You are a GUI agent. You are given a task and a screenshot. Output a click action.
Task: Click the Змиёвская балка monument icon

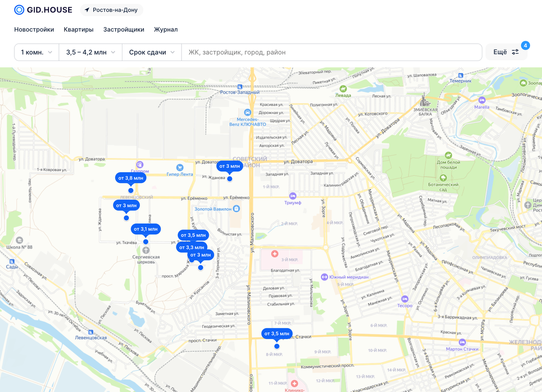coord(425,101)
